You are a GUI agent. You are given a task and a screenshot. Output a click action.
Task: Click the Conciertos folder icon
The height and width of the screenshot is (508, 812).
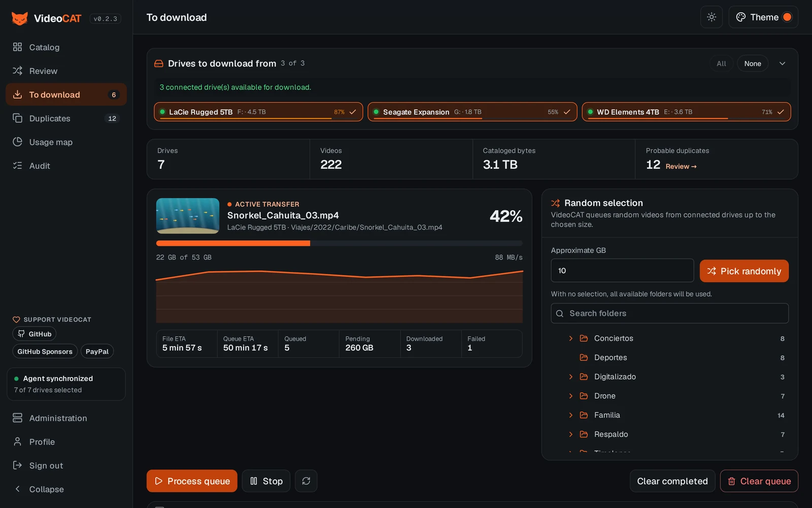(x=584, y=338)
